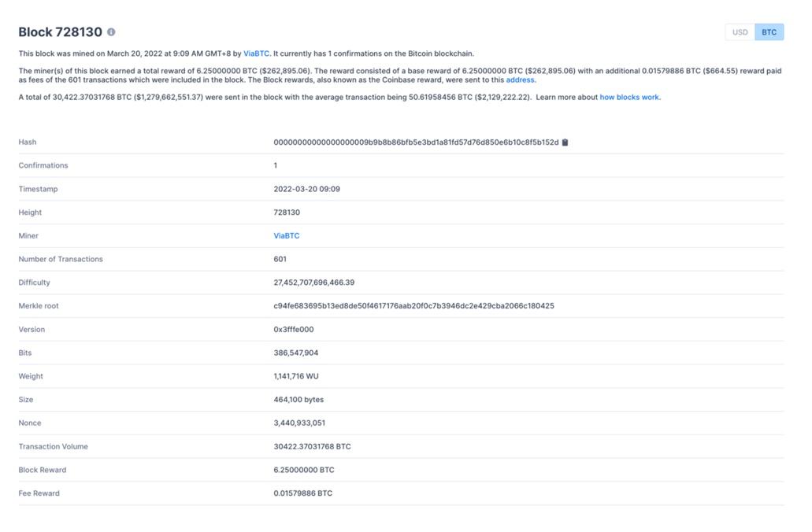812x532 pixels.
Task: Click the Weight value 1,141,716 WU
Action: (295, 376)
